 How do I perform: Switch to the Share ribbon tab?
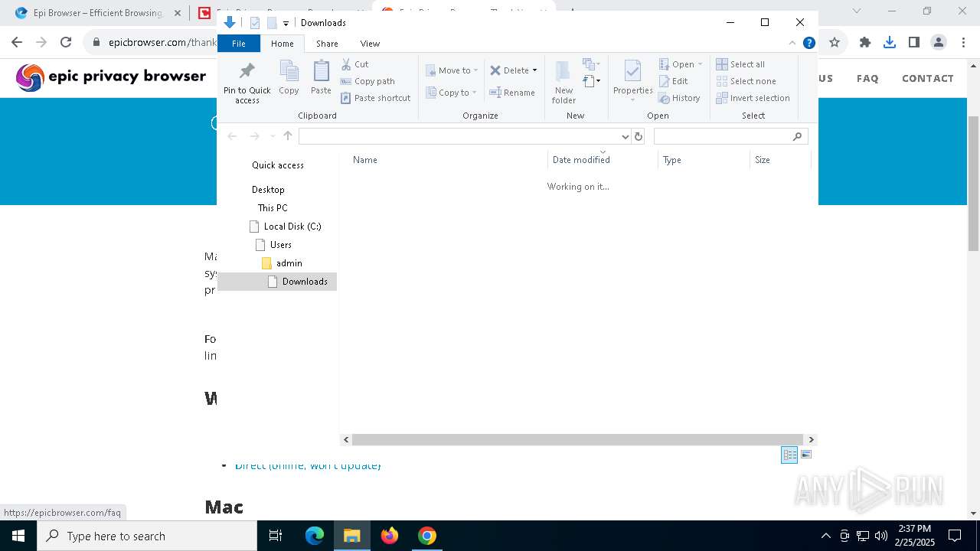tap(327, 44)
